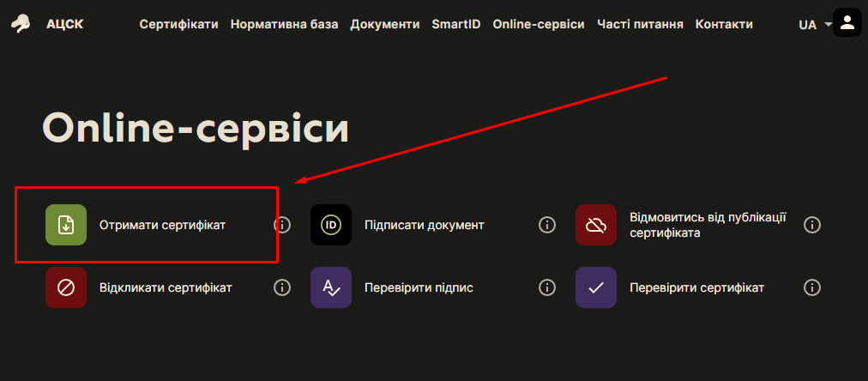This screenshot has height=381, width=868.
Task: Open the user account profile icon
Action: [847, 23]
